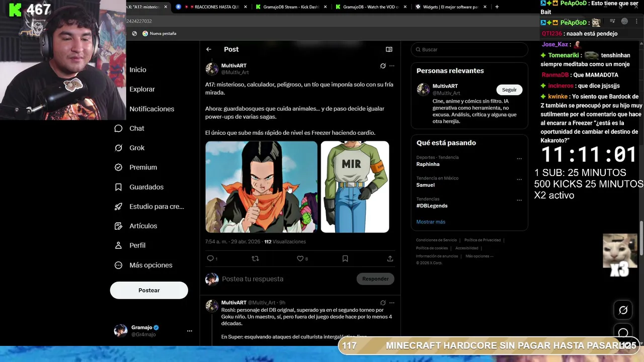Open more options on MultivART's main post
Image resolution: width=644 pixels, height=362 pixels.
[x=392, y=66]
